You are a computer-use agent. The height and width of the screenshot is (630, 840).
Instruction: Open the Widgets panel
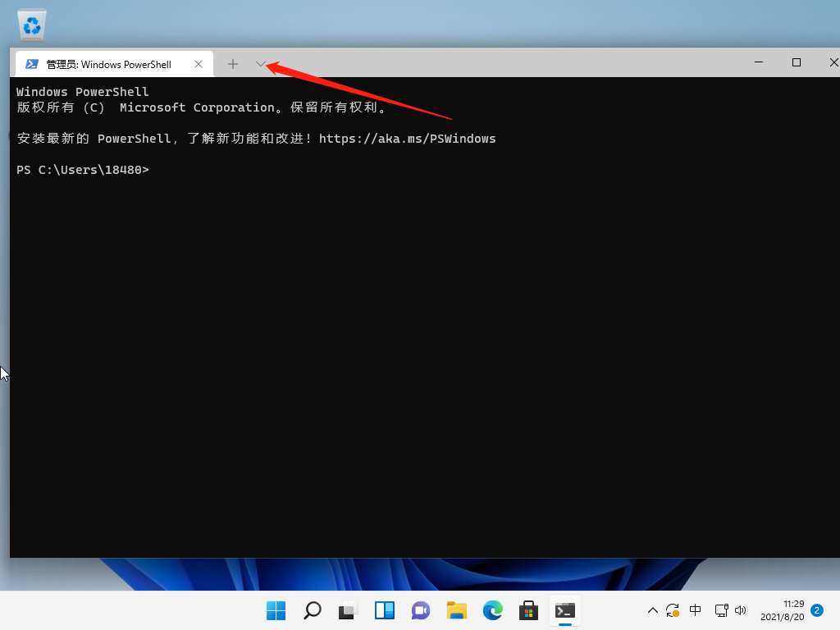pos(384,610)
